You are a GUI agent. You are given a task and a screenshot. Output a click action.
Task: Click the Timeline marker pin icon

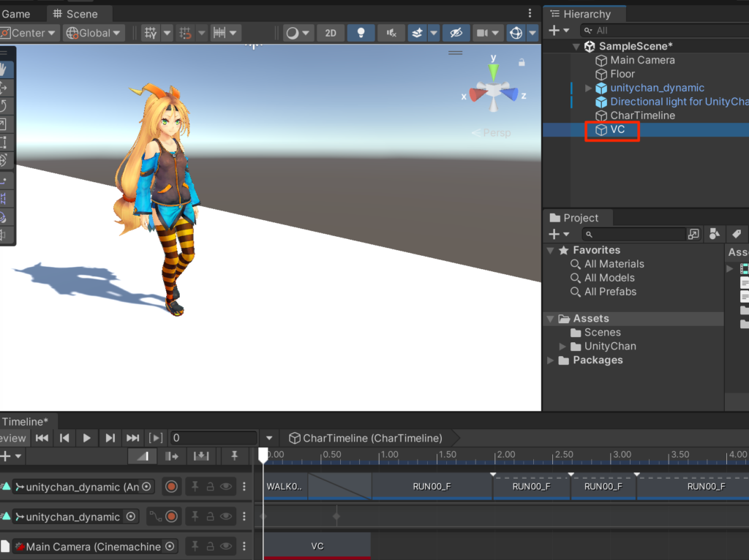click(234, 456)
